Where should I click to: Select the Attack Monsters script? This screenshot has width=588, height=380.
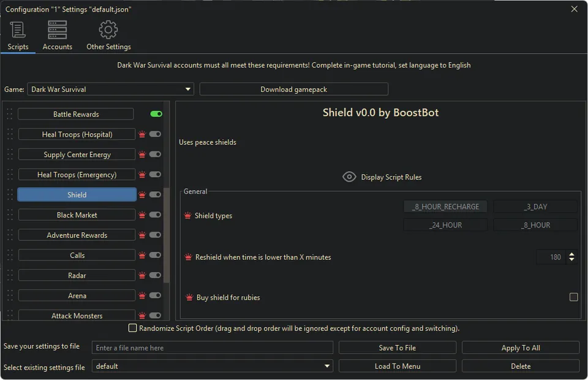[77, 315]
